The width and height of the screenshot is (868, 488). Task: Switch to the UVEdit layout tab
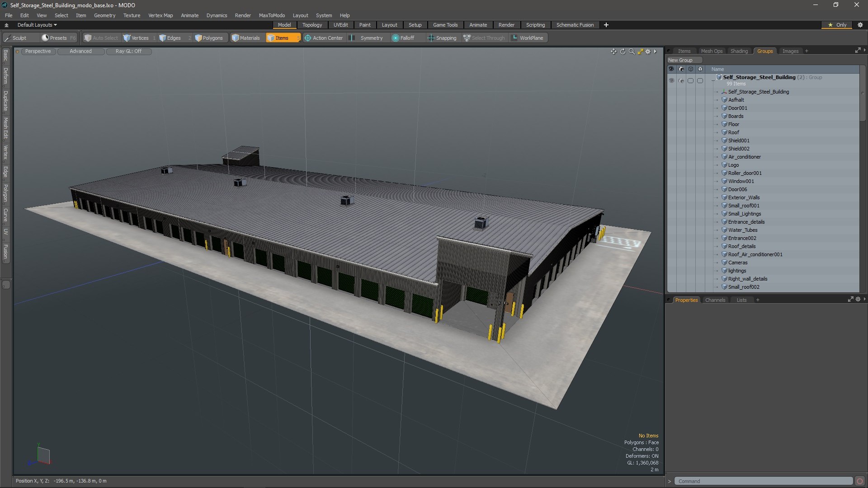[x=340, y=25]
